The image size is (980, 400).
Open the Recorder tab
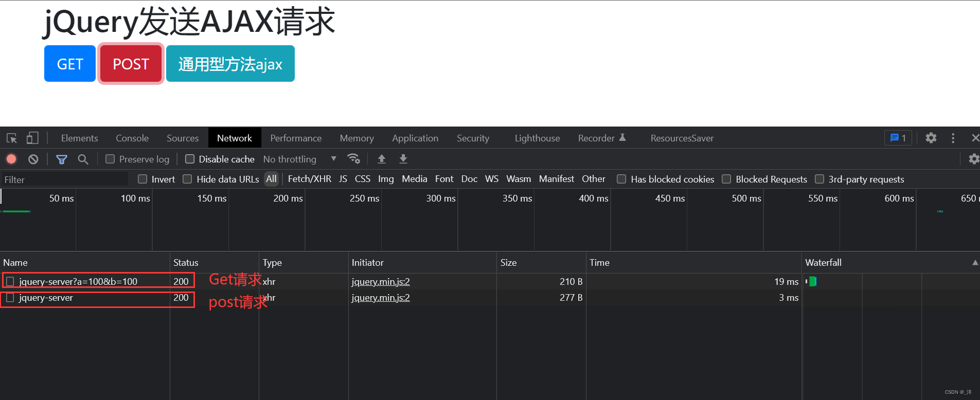(x=601, y=138)
